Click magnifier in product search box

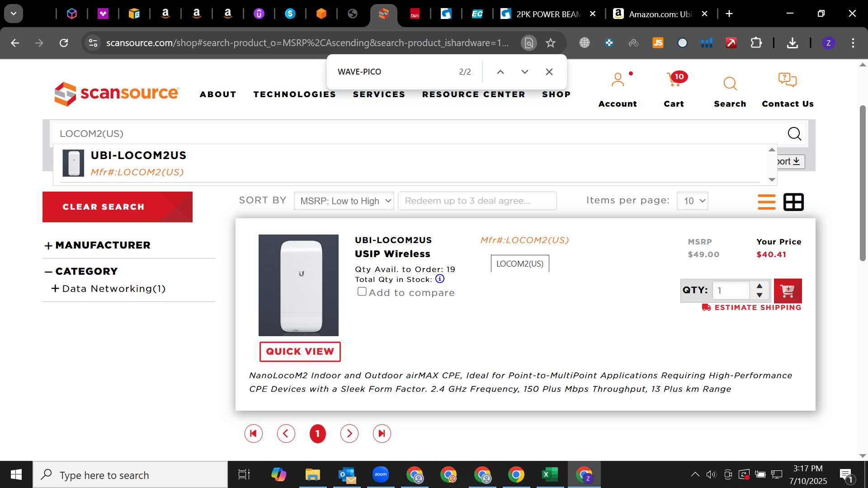(794, 134)
